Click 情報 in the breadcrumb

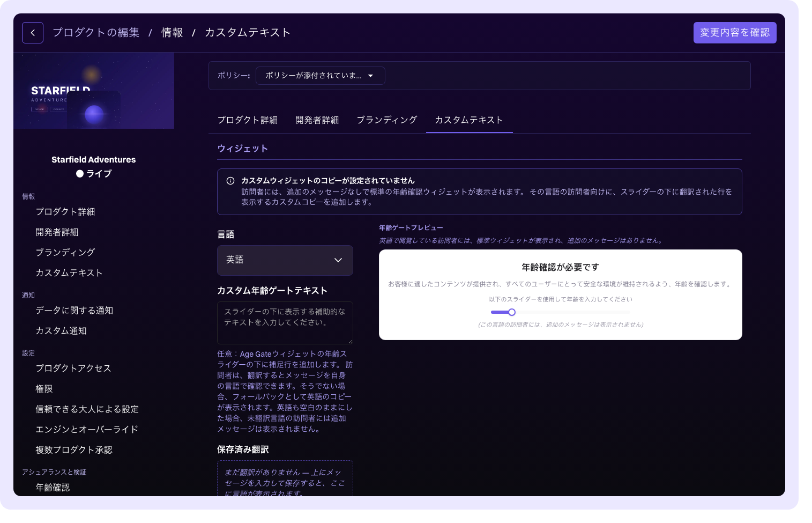[172, 33]
